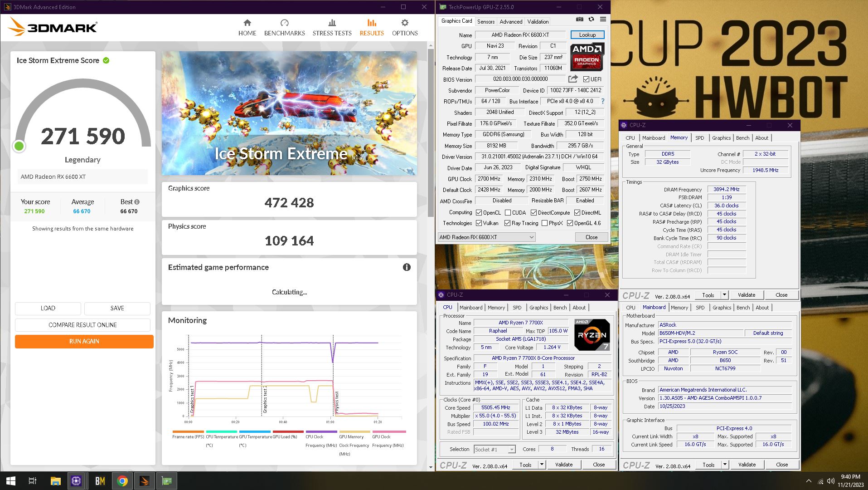868x490 pixels.
Task: Open the RESULTS section in 3DMark
Action: pyautogui.click(x=372, y=28)
